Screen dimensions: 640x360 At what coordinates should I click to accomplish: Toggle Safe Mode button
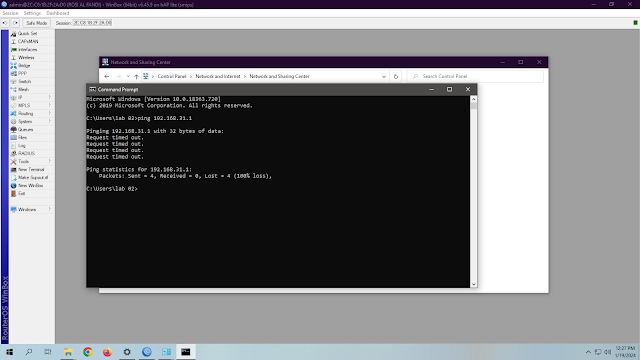pos(36,23)
